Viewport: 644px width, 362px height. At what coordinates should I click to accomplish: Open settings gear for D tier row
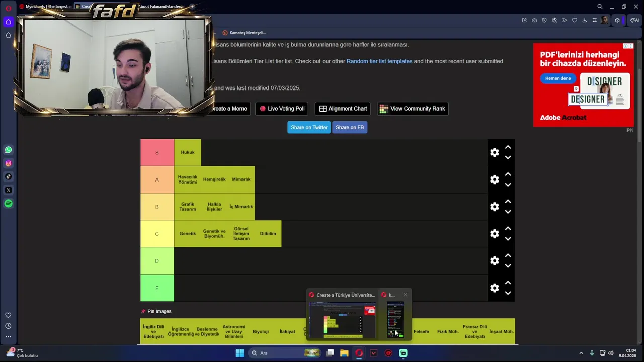point(495,261)
